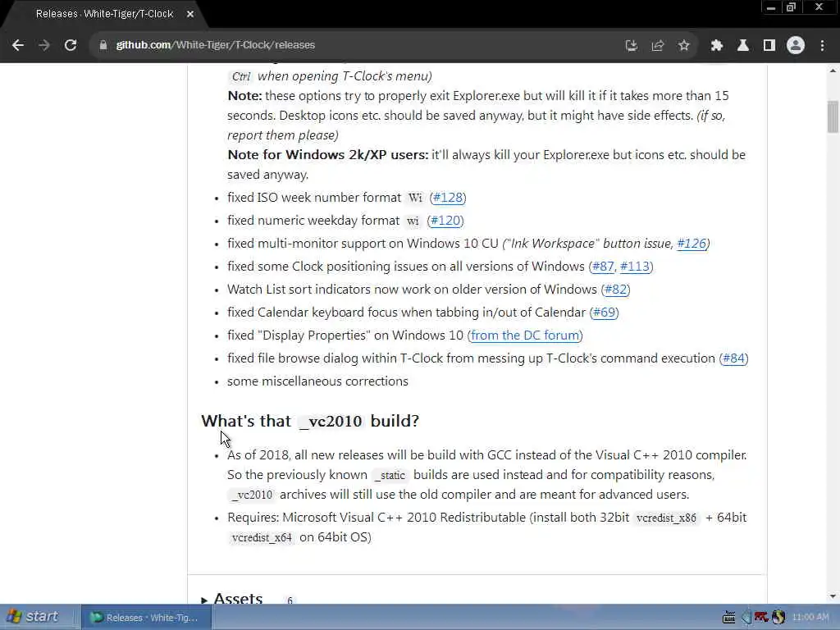Viewport: 840px width, 630px height.
Task: Click the speaker volume tray icon
Action: tap(746, 618)
